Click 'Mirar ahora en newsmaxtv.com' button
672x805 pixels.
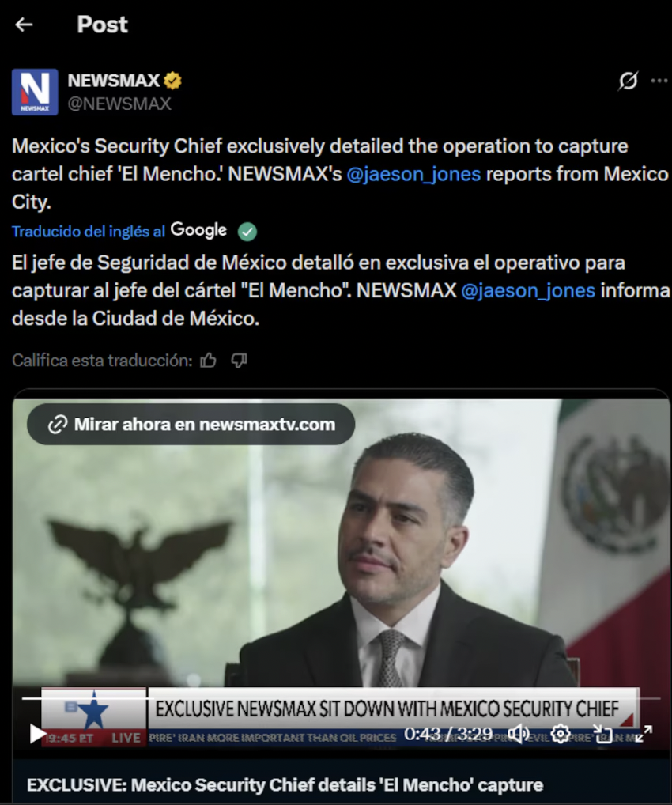(x=191, y=424)
